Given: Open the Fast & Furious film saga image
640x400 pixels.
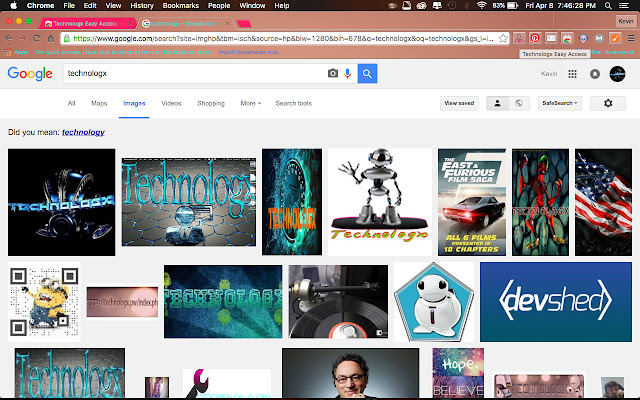Looking at the screenshot, I should [x=471, y=202].
